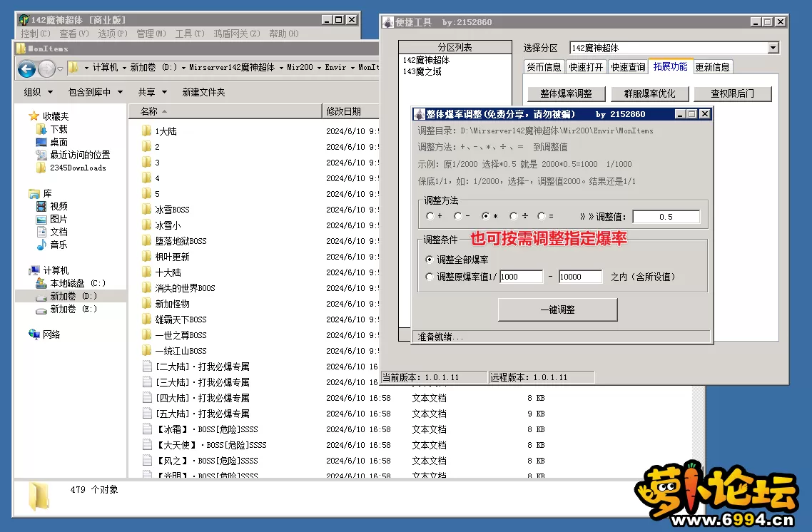Select file 【大天使】·BOSS[危险]SSSS

205,445
